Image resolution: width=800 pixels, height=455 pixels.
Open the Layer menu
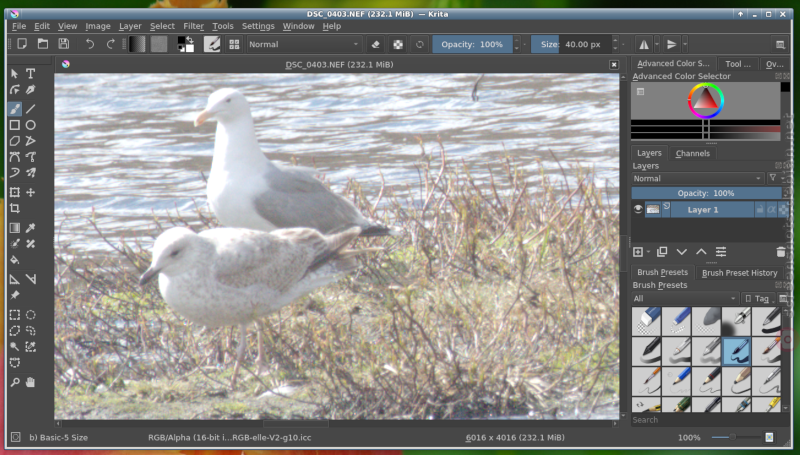click(x=130, y=26)
